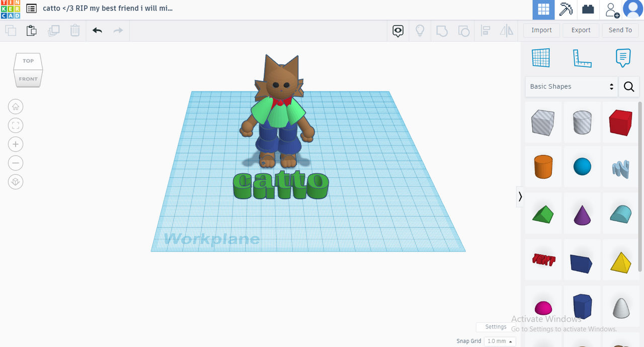Pick the orange Cylinder shape
This screenshot has height=347, width=644.
click(543, 166)
